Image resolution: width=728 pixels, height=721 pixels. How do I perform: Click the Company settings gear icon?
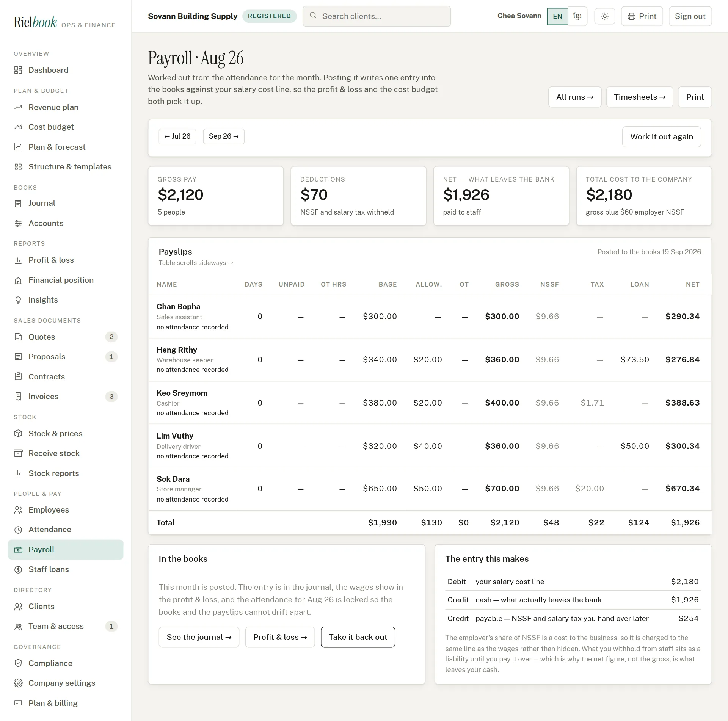(18, 683)
